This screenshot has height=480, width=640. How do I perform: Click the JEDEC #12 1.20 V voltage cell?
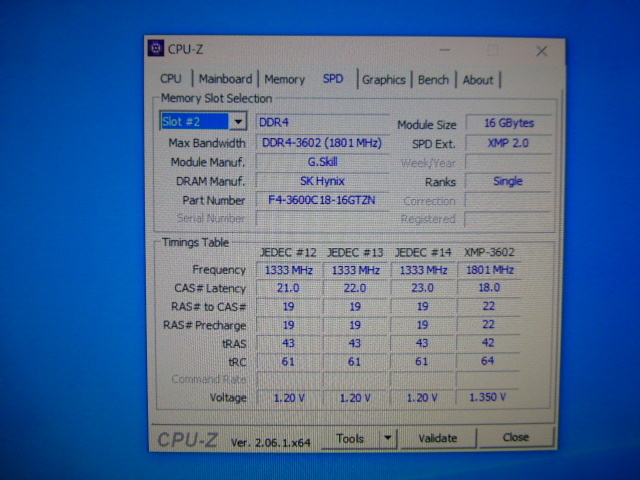pyautogui.click(x=289, y=398)
